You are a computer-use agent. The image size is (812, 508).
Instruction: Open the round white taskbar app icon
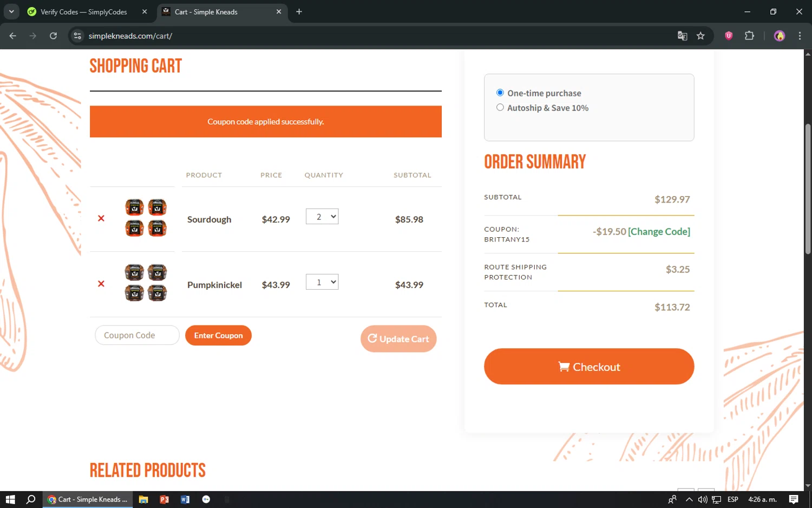click(206, 499)
